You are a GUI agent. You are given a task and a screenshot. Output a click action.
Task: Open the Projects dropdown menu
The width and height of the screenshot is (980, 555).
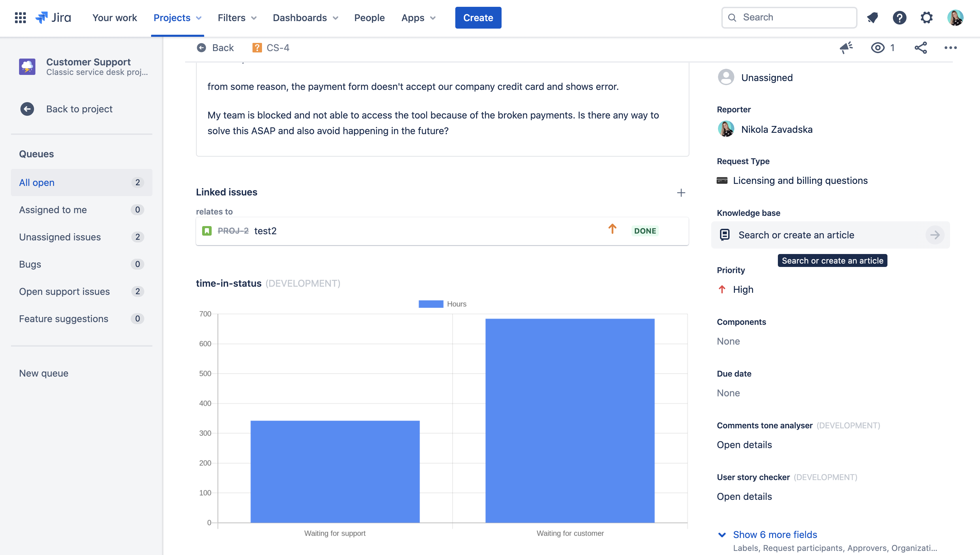click(177, 17)
